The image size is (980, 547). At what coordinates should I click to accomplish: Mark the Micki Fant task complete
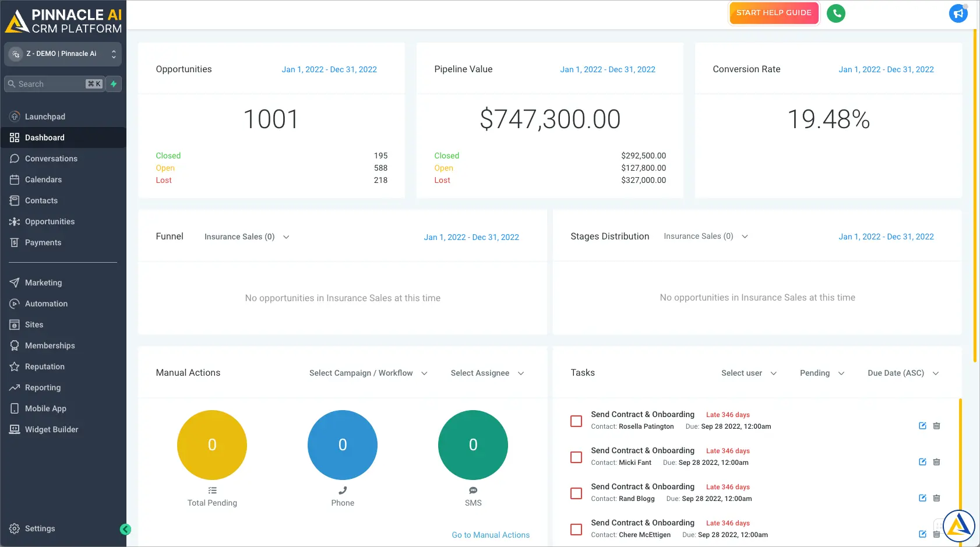[576, 457]
